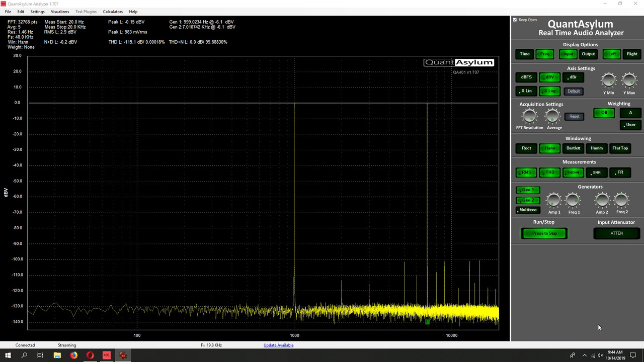Set X axis to linear (X Lin)

click(x=526, y=91)
